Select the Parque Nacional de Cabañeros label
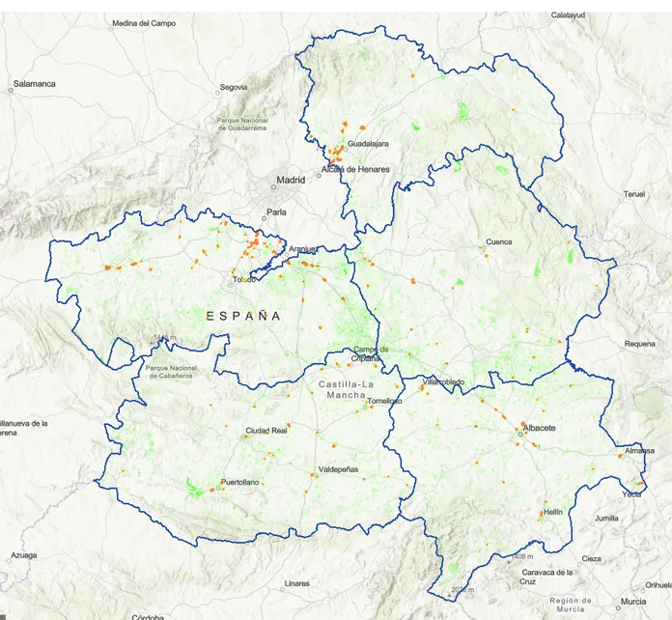 [x=172, y=371]
